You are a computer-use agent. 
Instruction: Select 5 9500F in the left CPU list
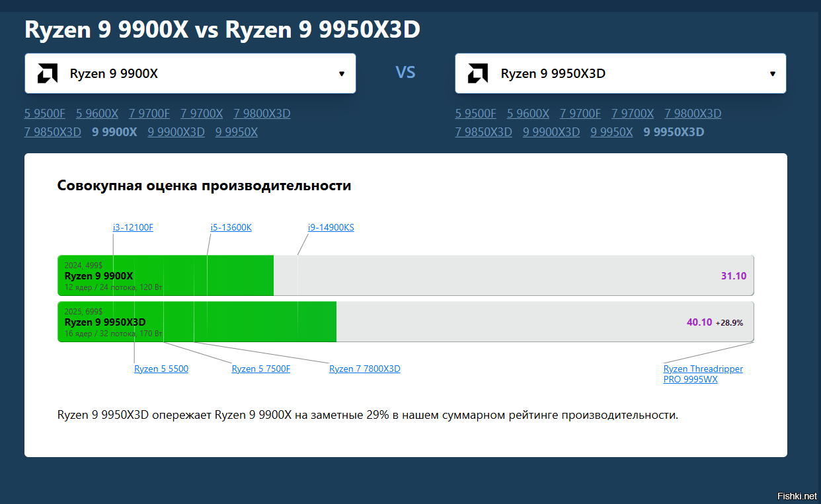[x=45, y=114]
